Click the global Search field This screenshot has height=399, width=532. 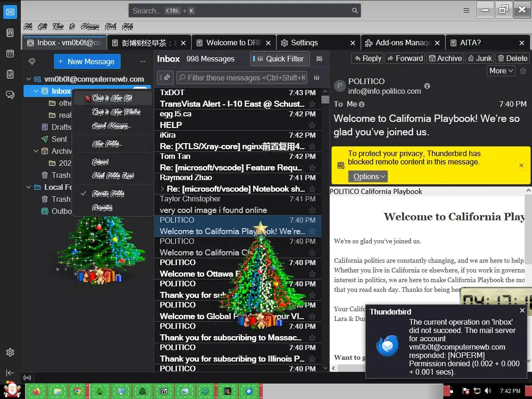pos(244,11)
